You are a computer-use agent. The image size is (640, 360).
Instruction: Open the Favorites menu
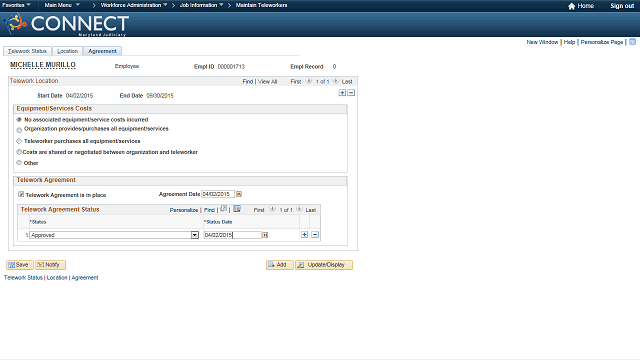[x=16, y=5]
